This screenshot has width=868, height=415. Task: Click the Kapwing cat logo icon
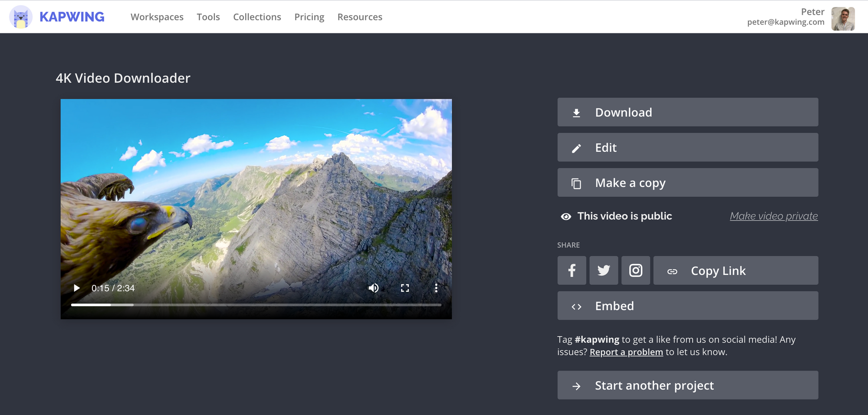point(21,17)
